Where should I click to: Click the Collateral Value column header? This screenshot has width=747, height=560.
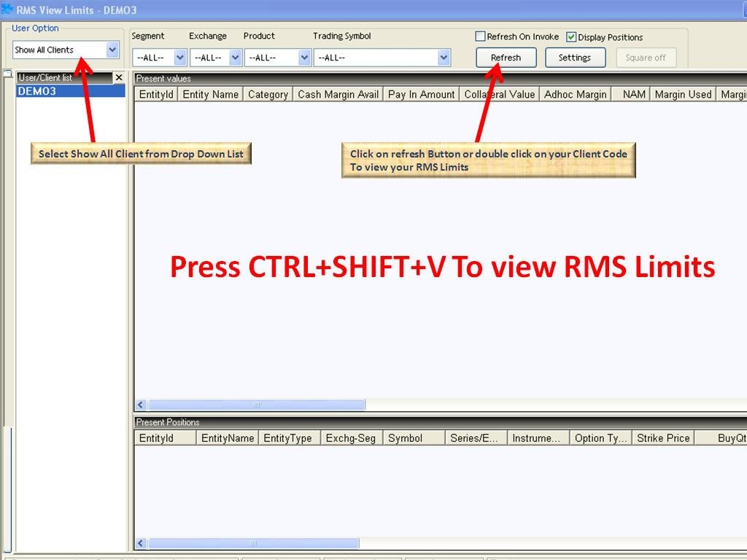(x=500, y=94)
